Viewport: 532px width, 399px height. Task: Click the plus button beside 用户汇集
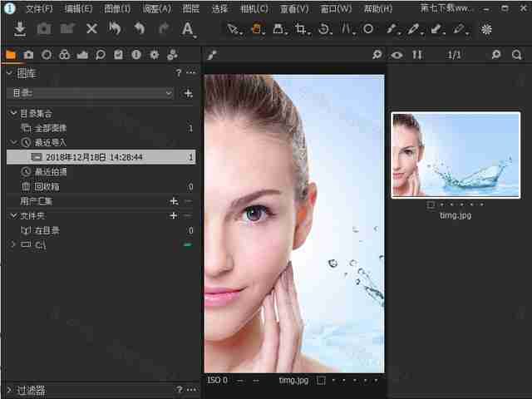tap(174, 201)
